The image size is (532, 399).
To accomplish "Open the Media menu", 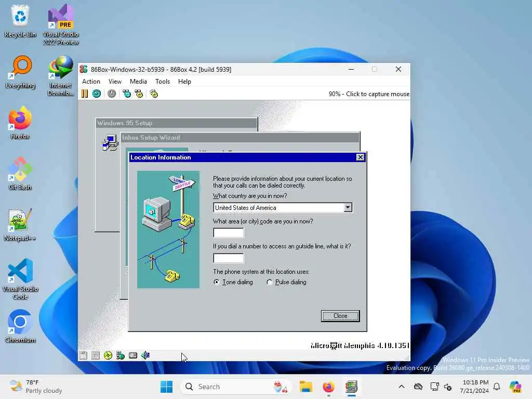I will coord(138,82).
